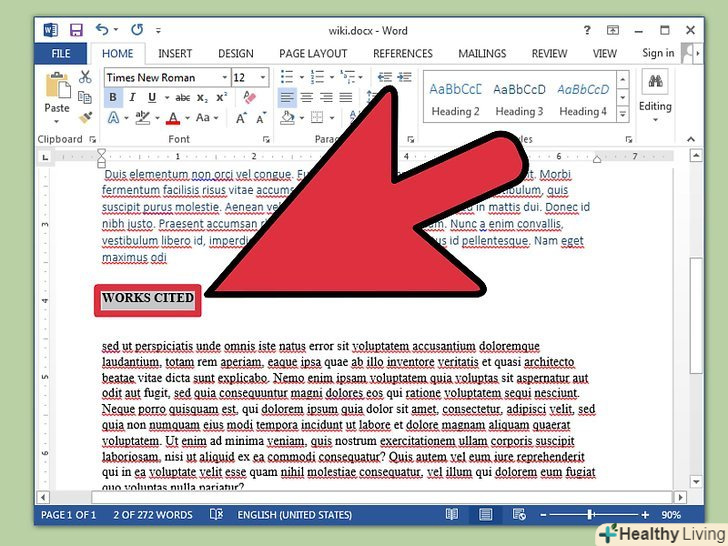This screenshot has height=546, width=728.
Task: Click the Save icon in the title bar
Action: 76,30
